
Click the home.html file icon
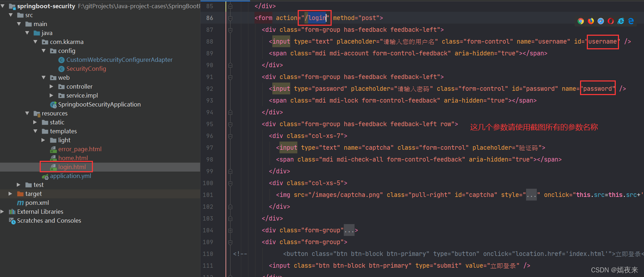pyautogui.click(x=53, y=158)
